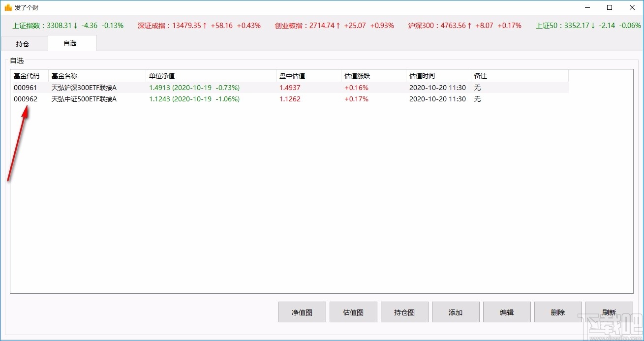Open the 估值图 valuation chart
The height and width of the screenshot is (341, 644).
click(x=353, y=311)
